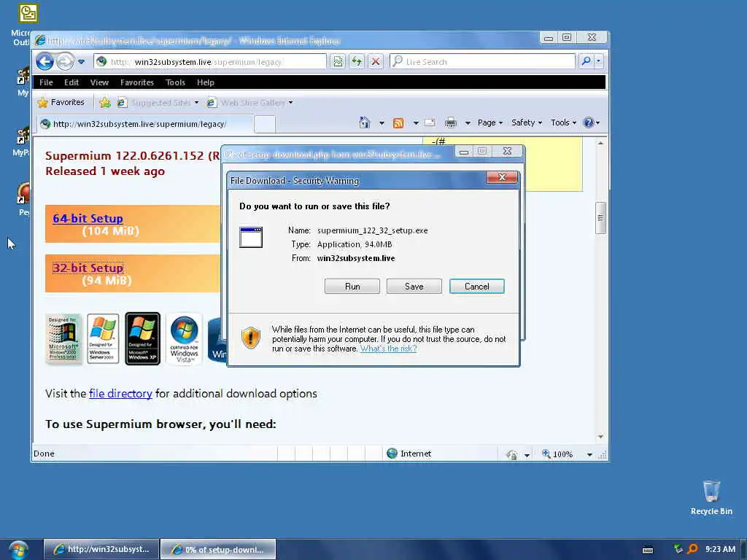Click the Forward navigation arrow
Image resolution: width=747 pixels, height=560 pixels.
point(65,61)
